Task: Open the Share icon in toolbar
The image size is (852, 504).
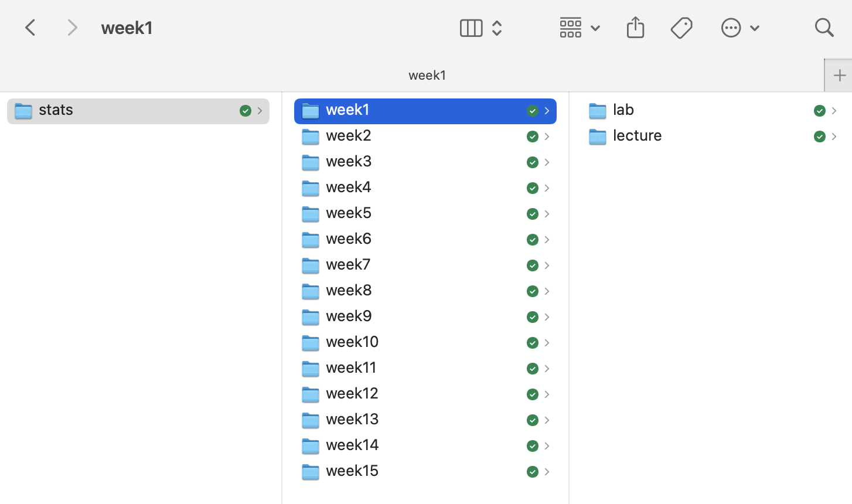Action: [x=635, y=28]
